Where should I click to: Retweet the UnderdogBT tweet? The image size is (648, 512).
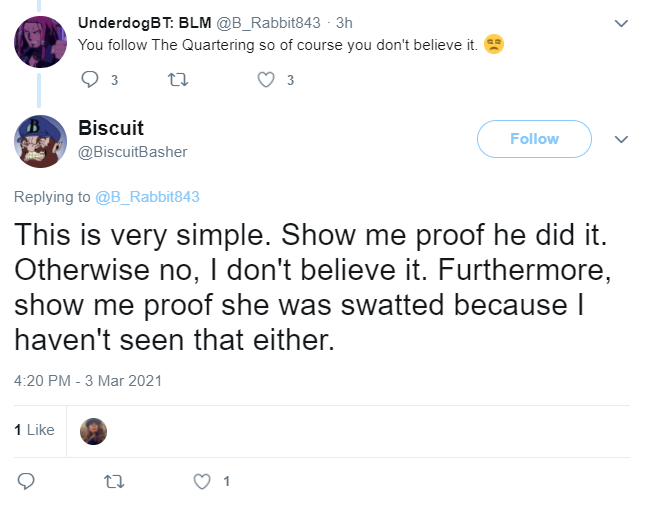tap(178, 79)
